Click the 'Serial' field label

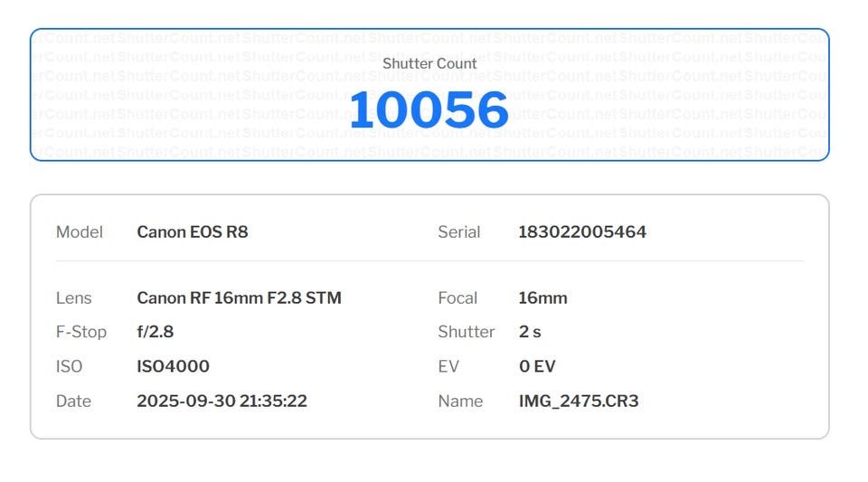459,232
